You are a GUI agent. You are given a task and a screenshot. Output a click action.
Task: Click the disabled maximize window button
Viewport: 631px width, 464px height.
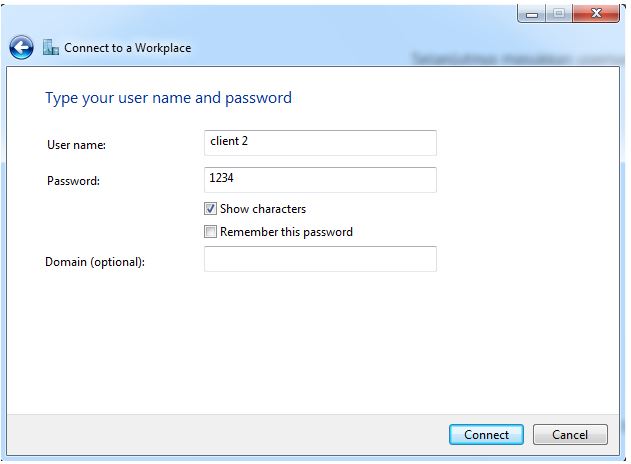[x=558, y=14]
